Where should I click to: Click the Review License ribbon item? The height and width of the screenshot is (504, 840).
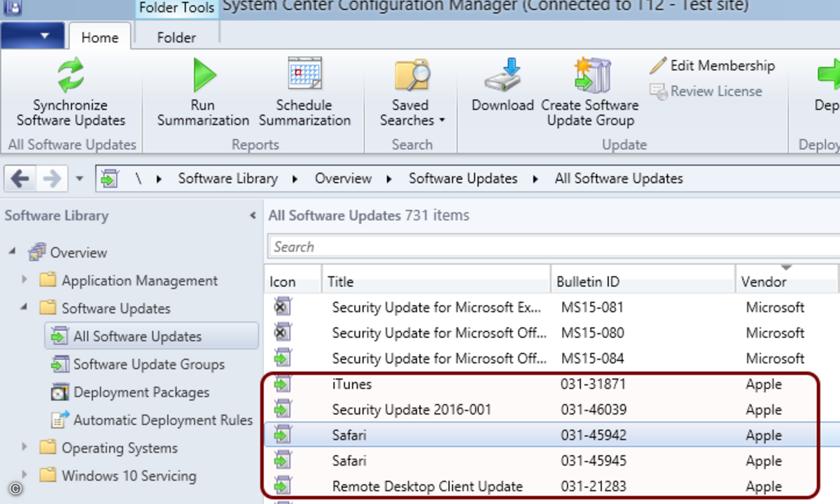pyautogui.click(x=706, y=91)
